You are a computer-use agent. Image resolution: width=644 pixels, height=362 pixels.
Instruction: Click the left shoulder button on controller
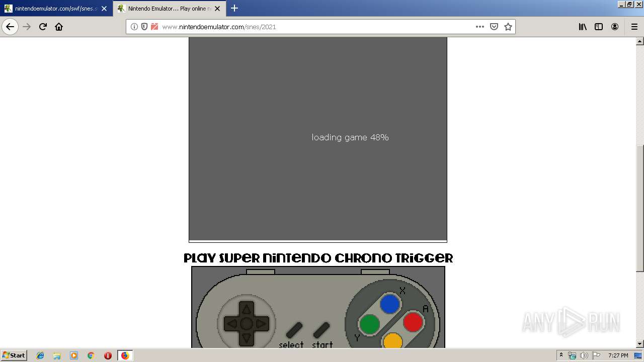tap(260, 271)
